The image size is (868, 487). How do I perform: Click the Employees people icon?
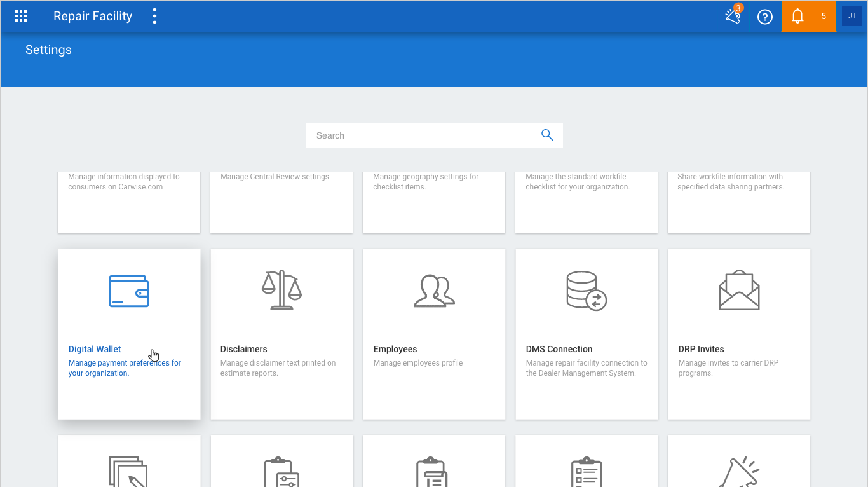click(x=434, y=291)
